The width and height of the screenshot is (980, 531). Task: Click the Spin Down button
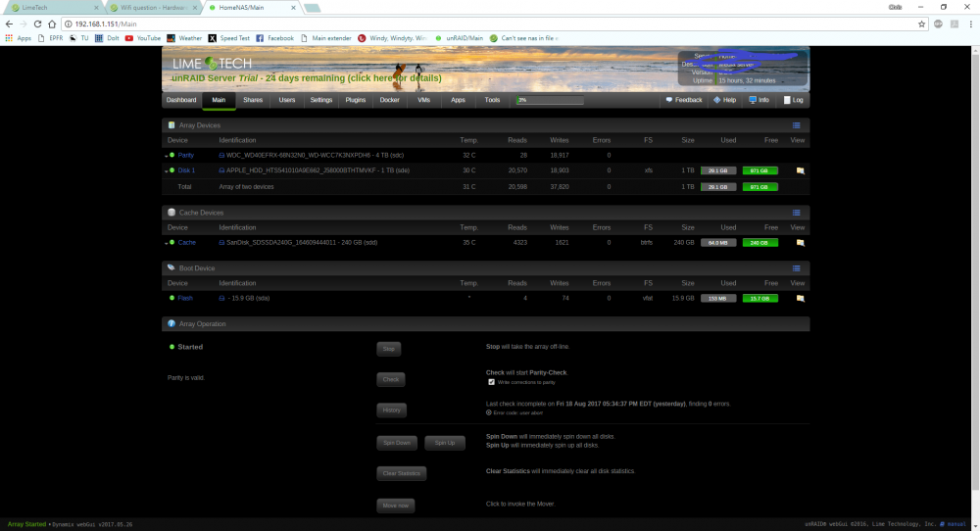(397, 443)
